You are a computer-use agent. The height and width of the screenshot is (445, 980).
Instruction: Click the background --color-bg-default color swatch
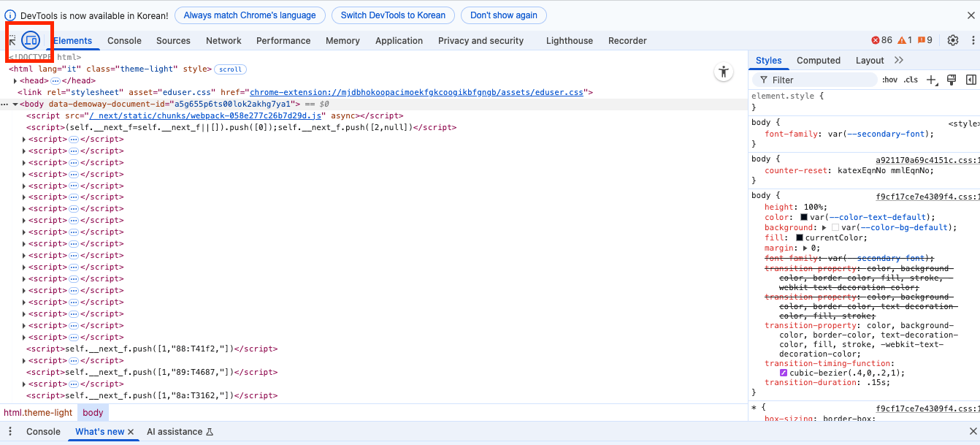835,228
